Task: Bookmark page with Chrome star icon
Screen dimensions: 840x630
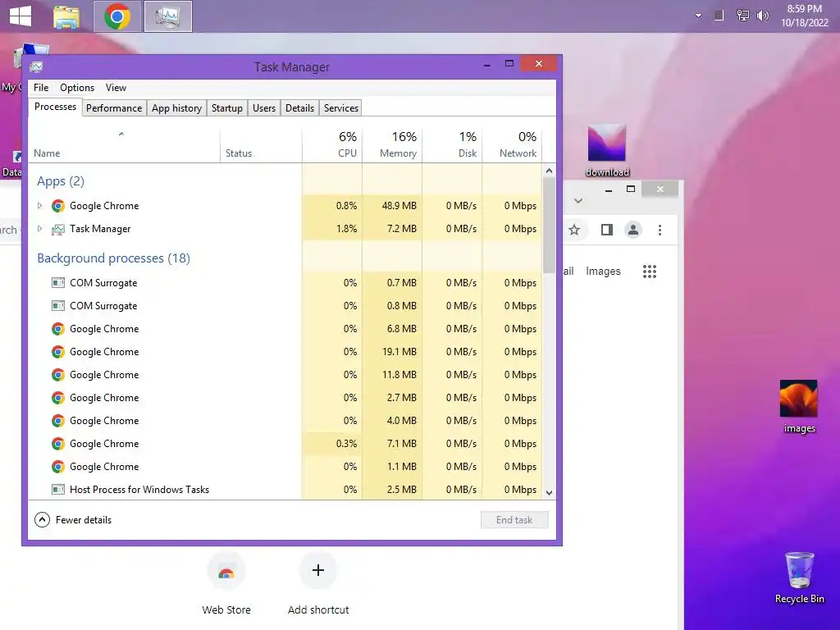Action: (x=574, y=230)
